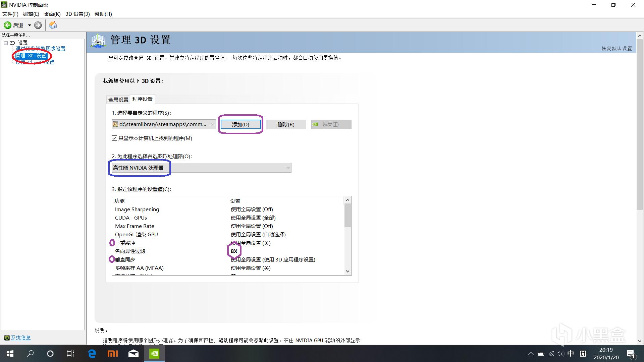This screenshot has width=644, height=362.
Task: Click the battery tray icon
Action: (541, 354)
